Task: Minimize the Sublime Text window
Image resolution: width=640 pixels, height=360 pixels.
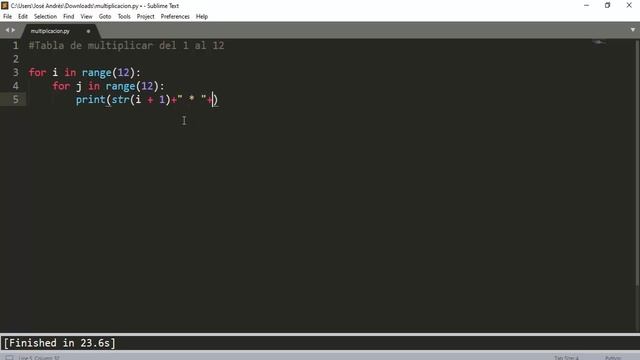Action: click(587, 5)
